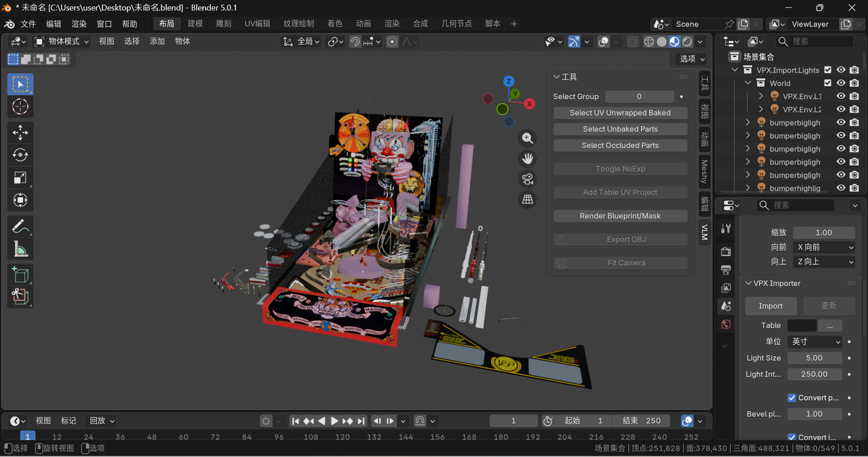Toggle proportional editing
The image size is (868, 457).
point(392,41)
